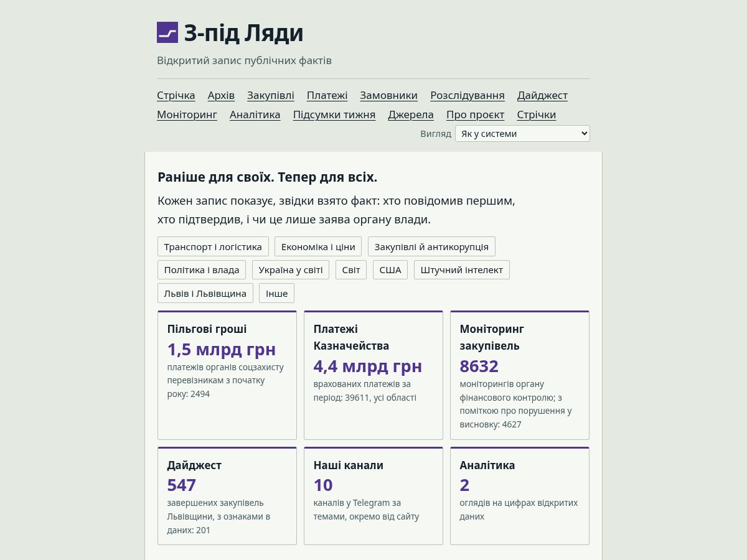The width and height of the screenshot is (747, 560).
Task: Open the Про проєкт page
Action: pos(476,114)
